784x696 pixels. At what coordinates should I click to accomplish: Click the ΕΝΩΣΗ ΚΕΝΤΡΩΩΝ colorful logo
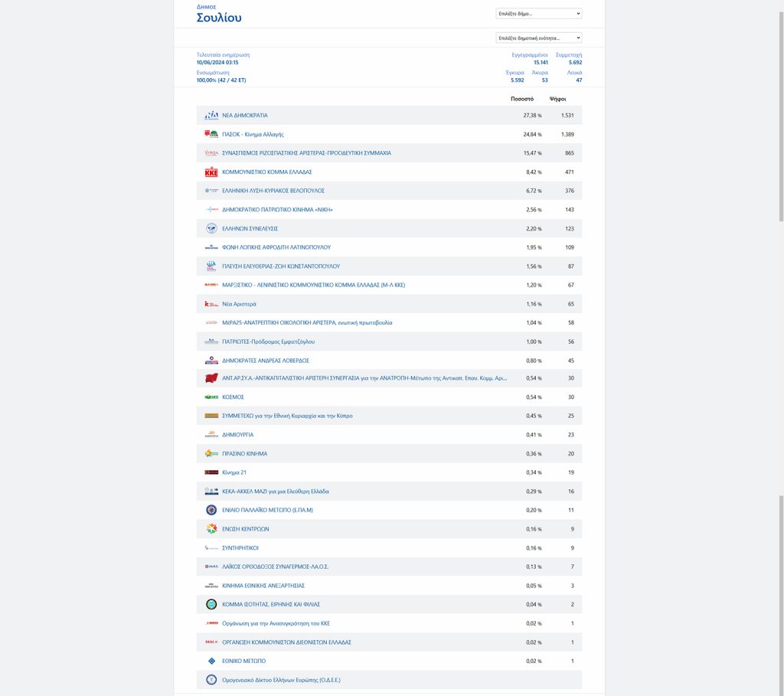coord(211,529)
